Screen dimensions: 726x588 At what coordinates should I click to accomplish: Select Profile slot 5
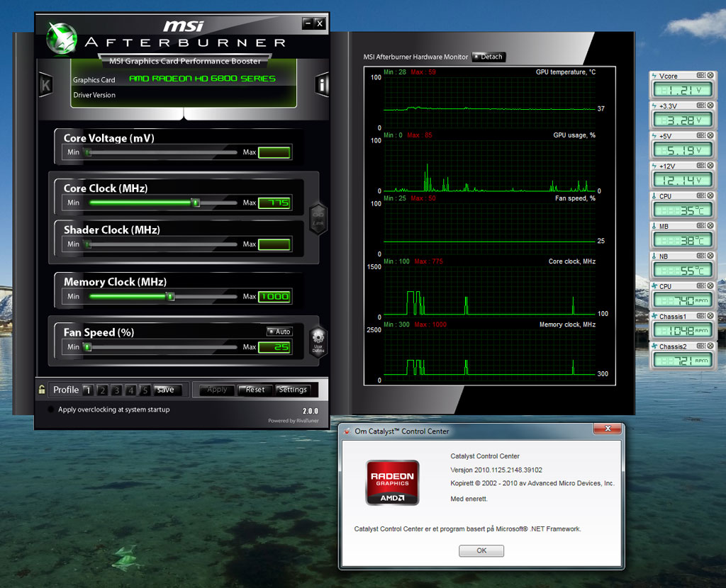click(x=145, y=390)
